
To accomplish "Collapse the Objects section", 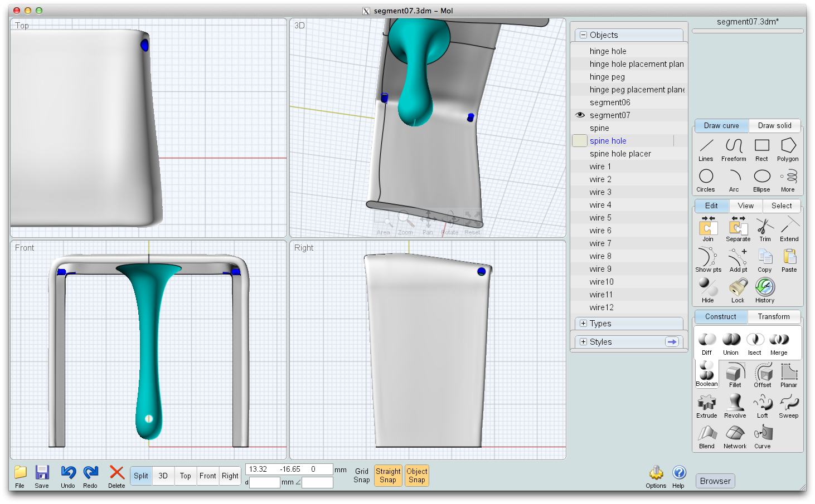I will 583,35.
